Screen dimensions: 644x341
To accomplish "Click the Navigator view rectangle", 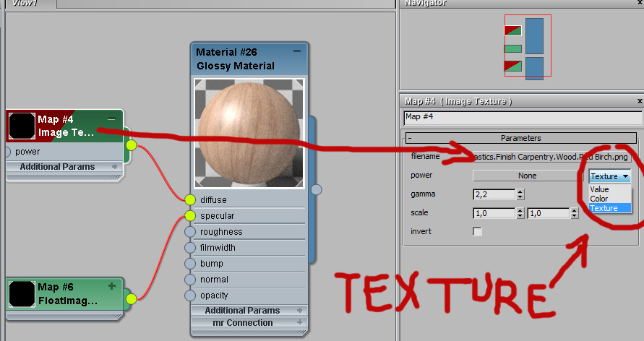I will point(528,46).
